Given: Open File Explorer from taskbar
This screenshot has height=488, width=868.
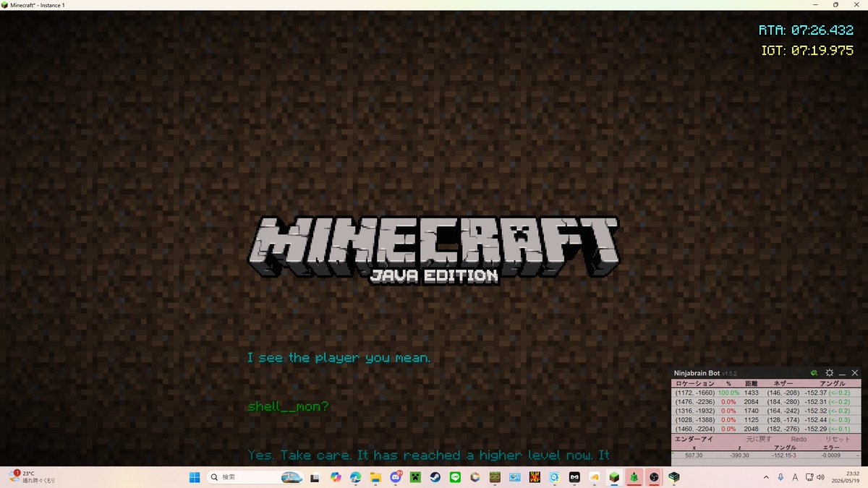Looking at the screenshot, I should click(x=375, y=477).
